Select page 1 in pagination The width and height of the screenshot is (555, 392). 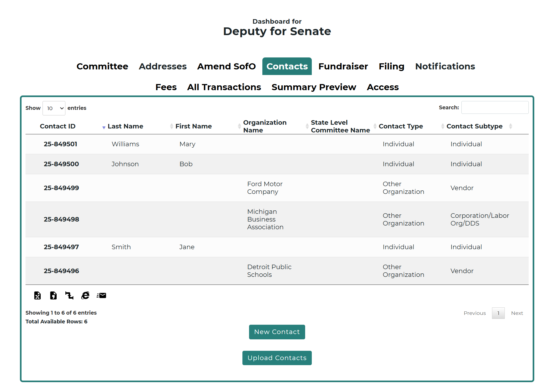498,313
